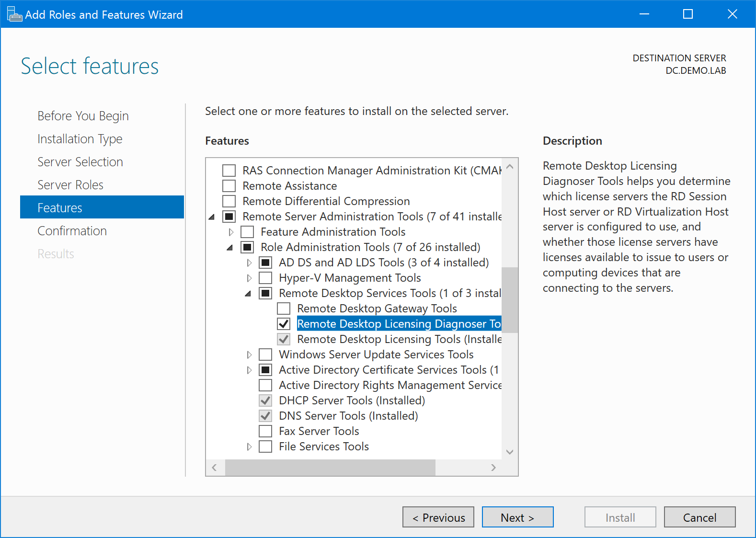
Task: Enable the Remote Assistance checkbox
Action: pyautogui.click(x=229, y=186)
